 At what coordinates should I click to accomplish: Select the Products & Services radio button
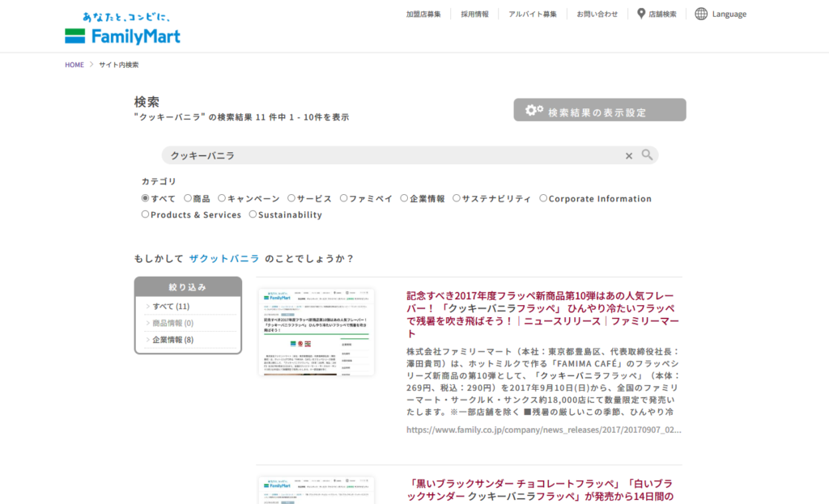tap(145, 214)
